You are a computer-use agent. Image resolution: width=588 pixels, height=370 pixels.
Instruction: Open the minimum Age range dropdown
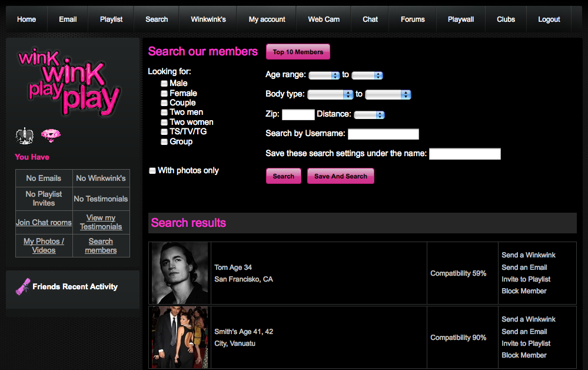coord(324,75)
